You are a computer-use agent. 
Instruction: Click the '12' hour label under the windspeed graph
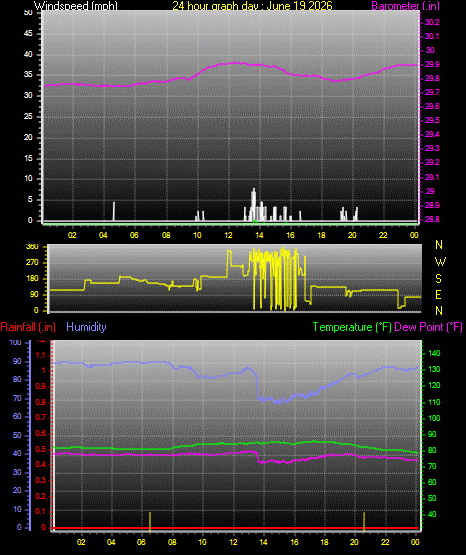(x=228, y=235)
